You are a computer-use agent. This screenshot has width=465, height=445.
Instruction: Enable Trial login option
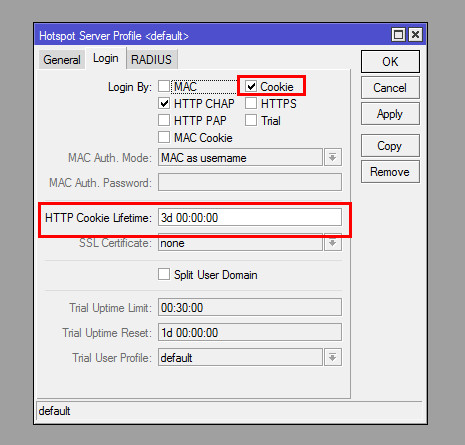(x=251, y=120)
